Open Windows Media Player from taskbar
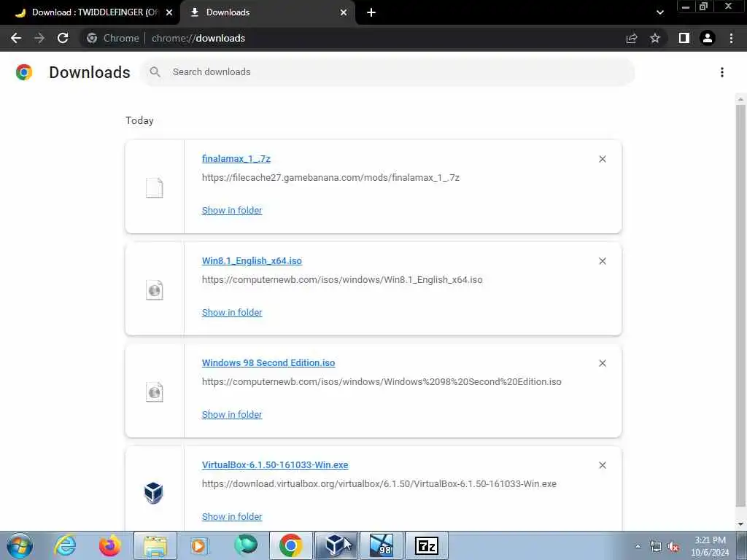 click(198, 545)
